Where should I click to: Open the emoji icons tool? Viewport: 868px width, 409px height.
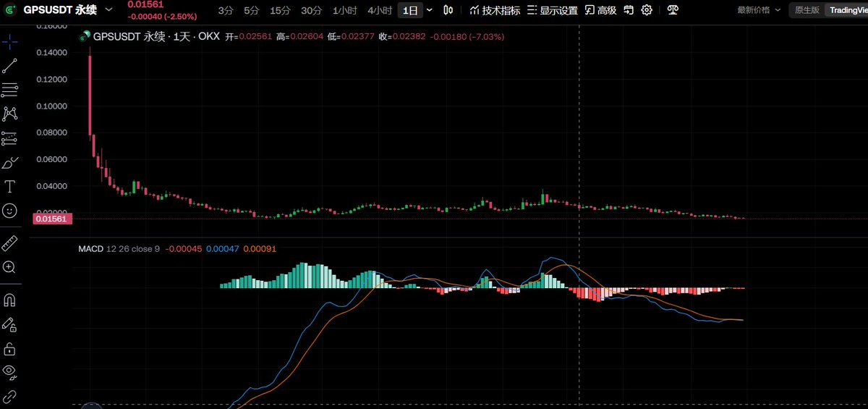10,211
